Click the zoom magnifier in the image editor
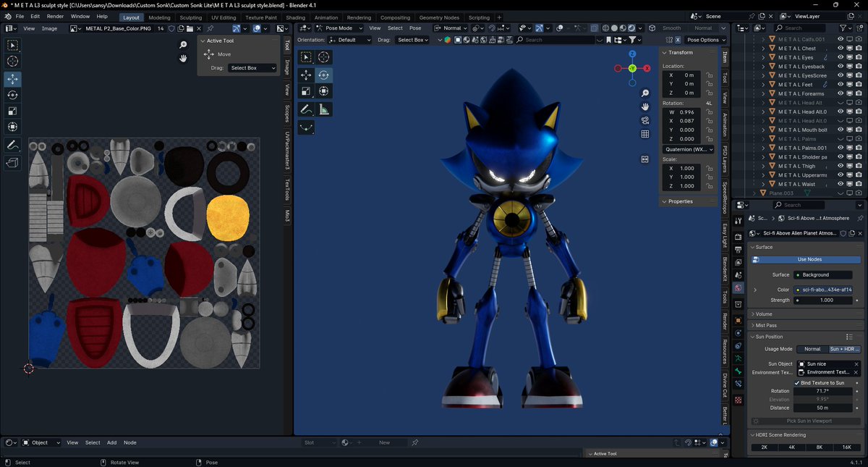The height and width of the screenshot is (467, 868). click(x=184, y=45)
